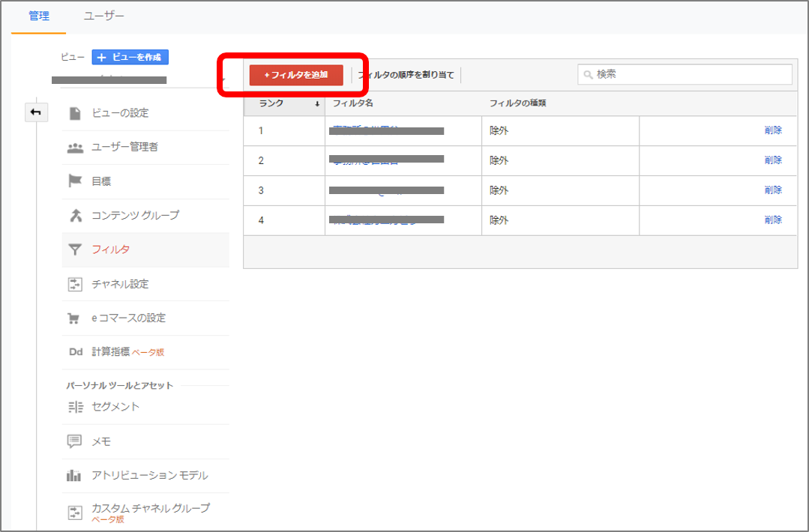The height and width of the screenshot is (532, 809).
Task: Switch to the ユーザー tab
Action: pos(104,16)
